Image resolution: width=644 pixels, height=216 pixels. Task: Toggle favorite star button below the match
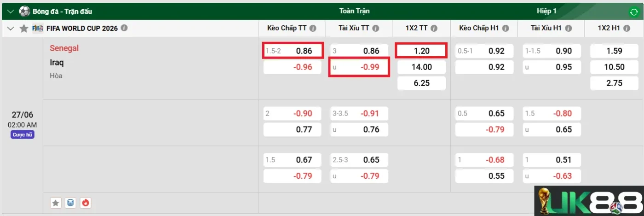56,203
